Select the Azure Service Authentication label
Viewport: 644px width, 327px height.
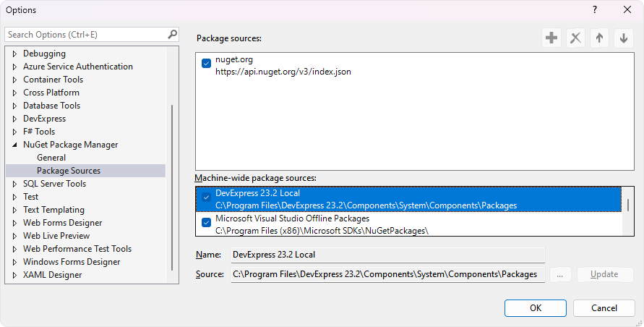tap(77, 67)
